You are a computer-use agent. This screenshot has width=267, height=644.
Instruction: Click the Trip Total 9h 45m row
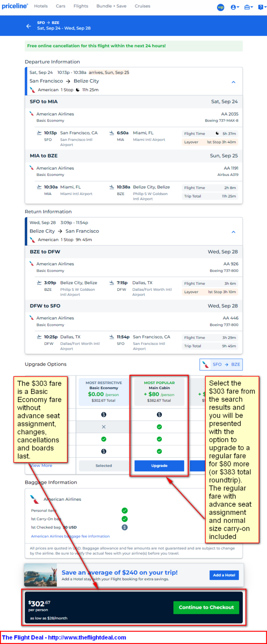tap(210, 346)
